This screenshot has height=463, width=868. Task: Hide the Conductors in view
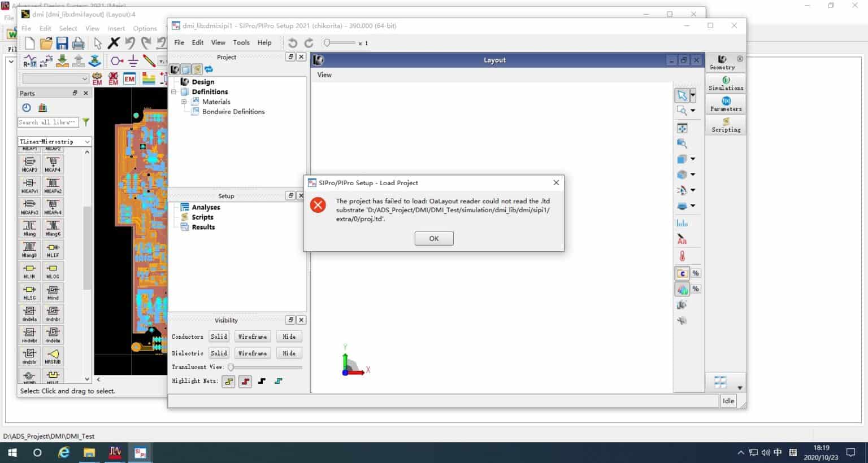coord(289,337)
